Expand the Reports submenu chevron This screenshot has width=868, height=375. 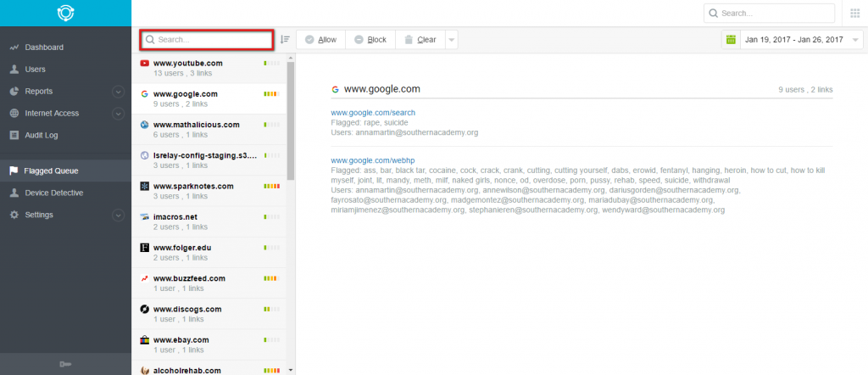[118, 92]
